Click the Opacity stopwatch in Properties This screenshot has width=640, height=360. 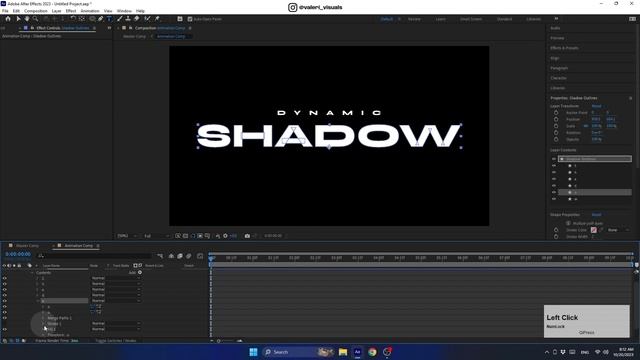(x=556, y=139)
